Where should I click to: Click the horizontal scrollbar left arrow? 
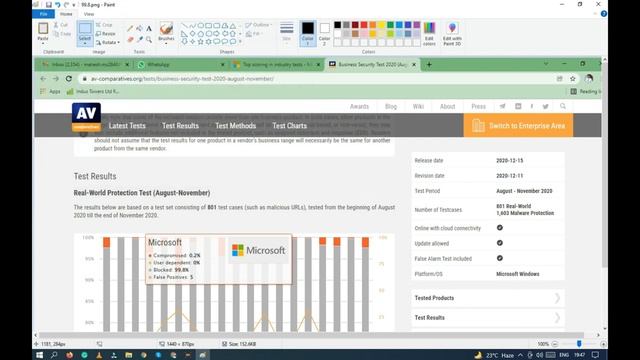36,335
